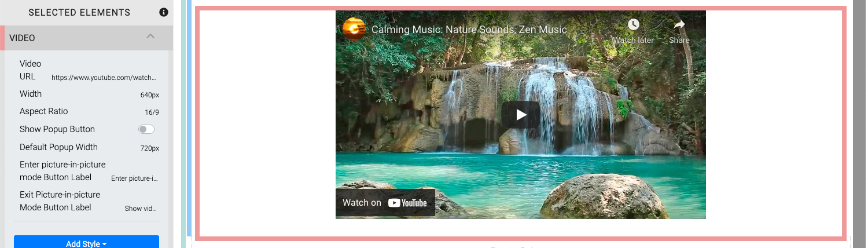Click the Selected Elements panel title
The height and width of the screenshot is (248, 868).
tap(79, 12)
